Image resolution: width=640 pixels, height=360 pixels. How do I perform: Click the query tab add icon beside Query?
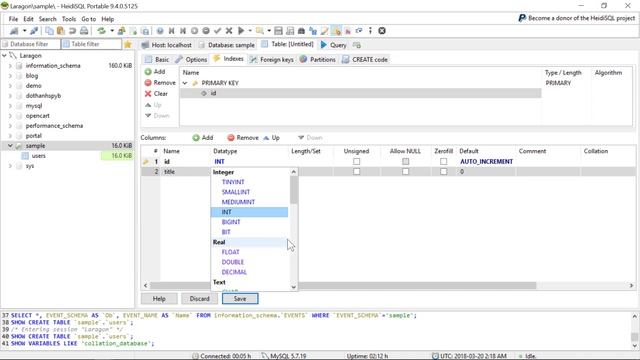tap(357, 45)
